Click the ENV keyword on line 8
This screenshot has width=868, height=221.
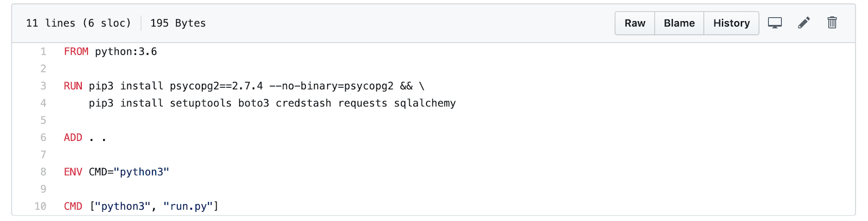tap(73, 172)
